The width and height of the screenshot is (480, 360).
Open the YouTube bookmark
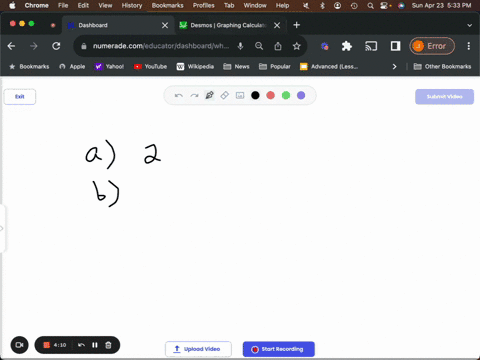150,67
